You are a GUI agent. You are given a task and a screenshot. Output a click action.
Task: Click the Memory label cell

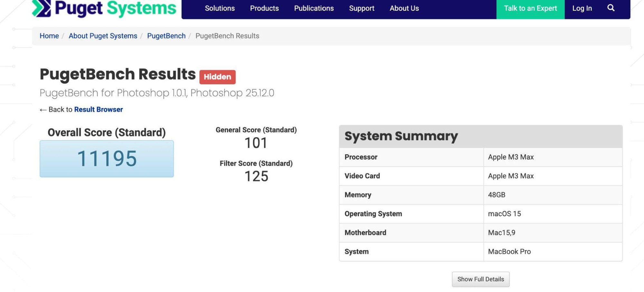(411, 195)
